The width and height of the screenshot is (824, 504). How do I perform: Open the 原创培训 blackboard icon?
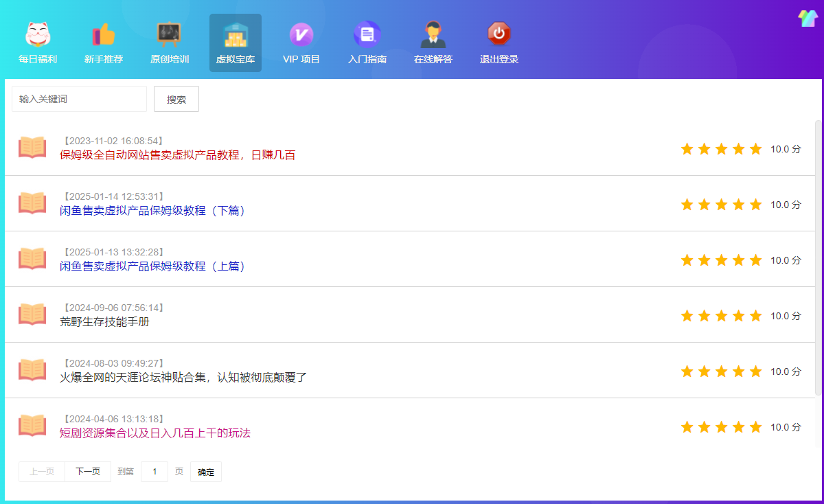click(169, 34)
